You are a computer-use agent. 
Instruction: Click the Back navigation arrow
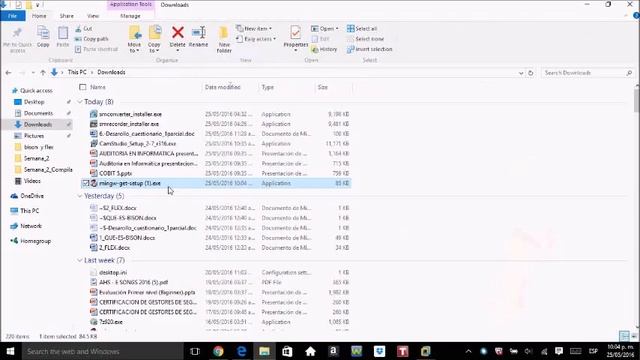(9, 73)
